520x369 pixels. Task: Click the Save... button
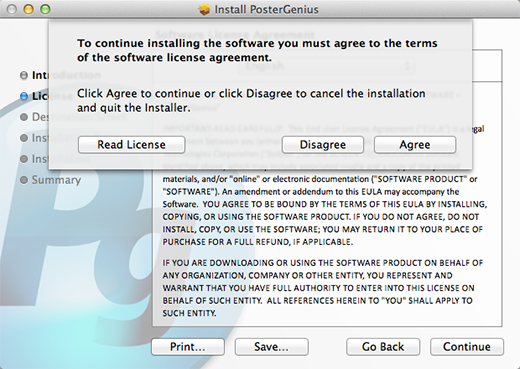pyautogui.click(x=271, y=347)
